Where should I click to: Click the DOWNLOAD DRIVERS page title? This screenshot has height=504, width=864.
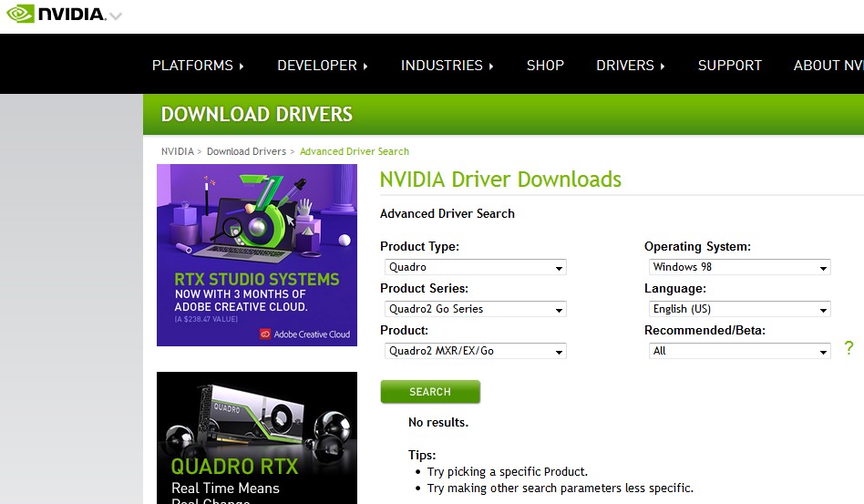257,114
